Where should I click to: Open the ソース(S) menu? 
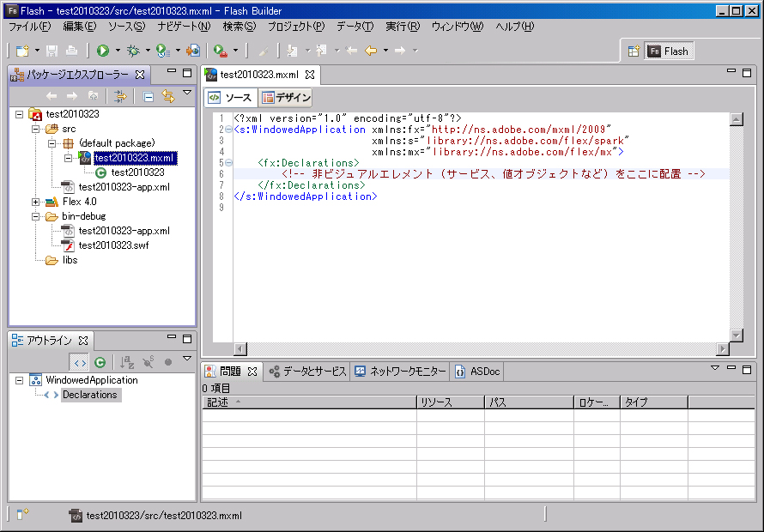point(126,27)
